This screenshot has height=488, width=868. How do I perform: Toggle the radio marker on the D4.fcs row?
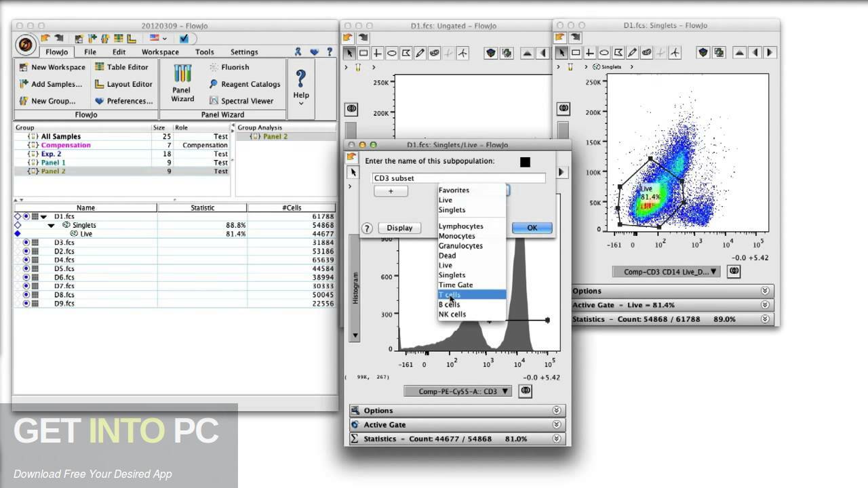[x=26, y=260]
